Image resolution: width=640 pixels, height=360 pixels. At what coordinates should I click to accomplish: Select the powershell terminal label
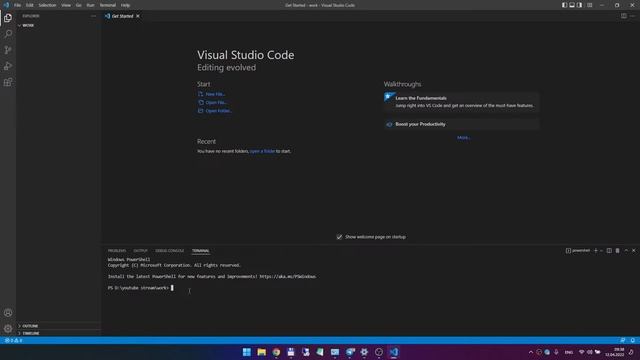pyautogui.click(x=578, y=251)
